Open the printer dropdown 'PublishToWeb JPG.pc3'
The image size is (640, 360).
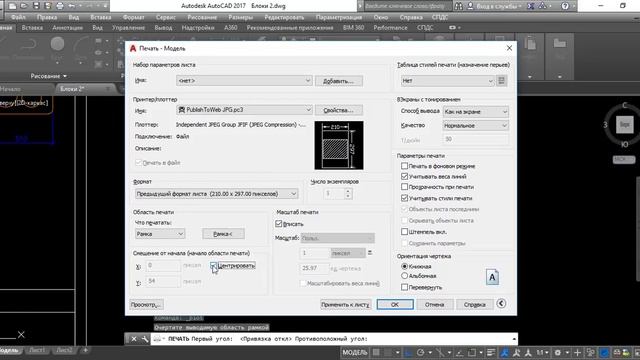tap(244, 109)
